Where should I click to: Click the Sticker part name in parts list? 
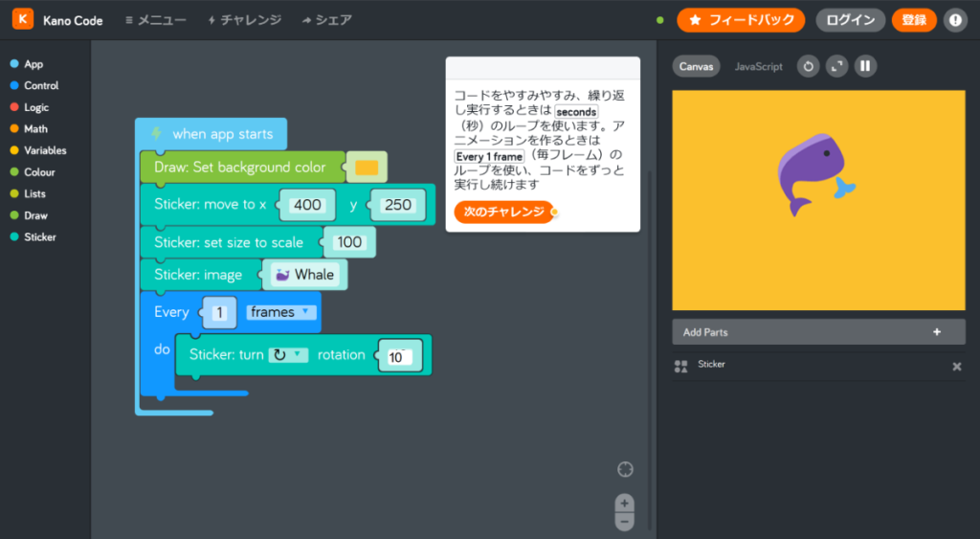click(x=711, y=364)
